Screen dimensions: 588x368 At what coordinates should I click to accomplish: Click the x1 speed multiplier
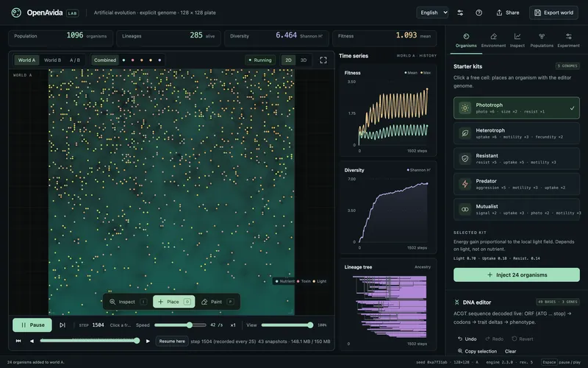point(233,325)
